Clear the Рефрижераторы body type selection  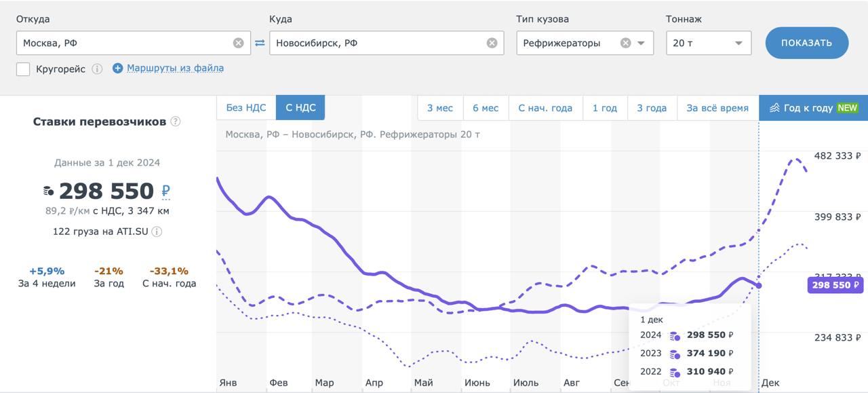[x=625, y=43]
